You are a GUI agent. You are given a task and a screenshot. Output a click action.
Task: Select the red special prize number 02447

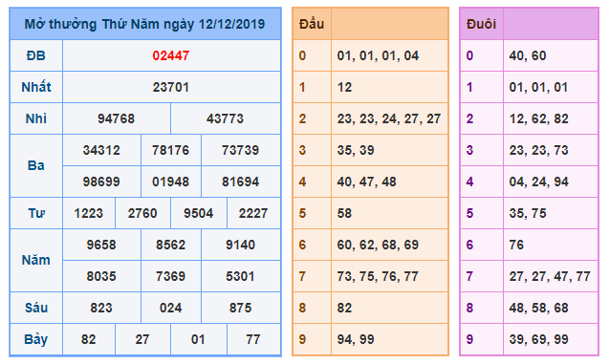171,55
